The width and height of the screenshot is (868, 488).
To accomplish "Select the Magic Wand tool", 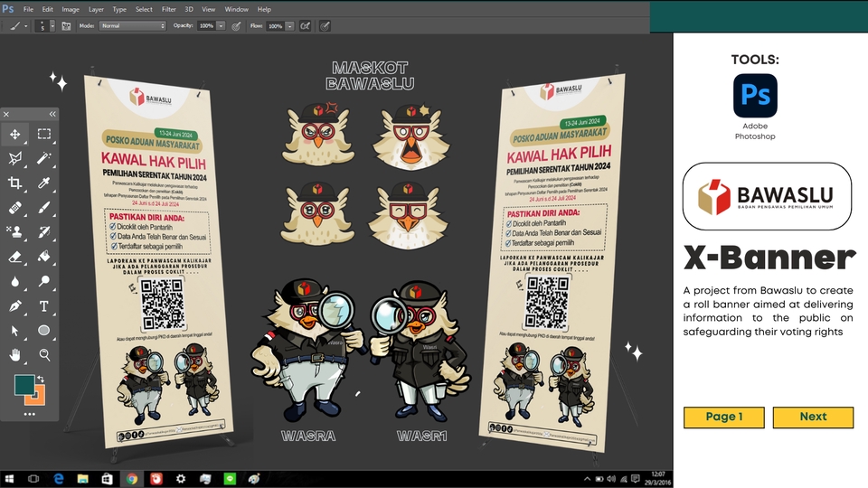I will pos(44,158).
